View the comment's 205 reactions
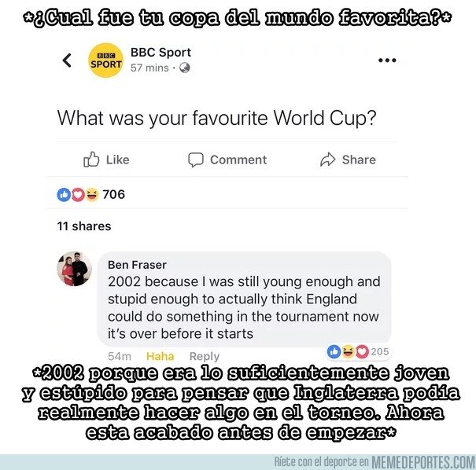The height and width of the screenshot is (470, 476). click(x=358, y=352)
